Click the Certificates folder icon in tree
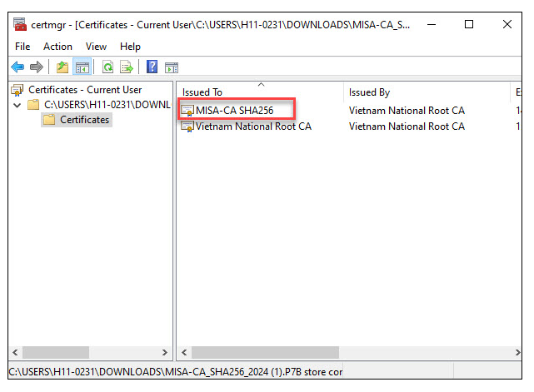The image size is (534, 392). point(49,120)
